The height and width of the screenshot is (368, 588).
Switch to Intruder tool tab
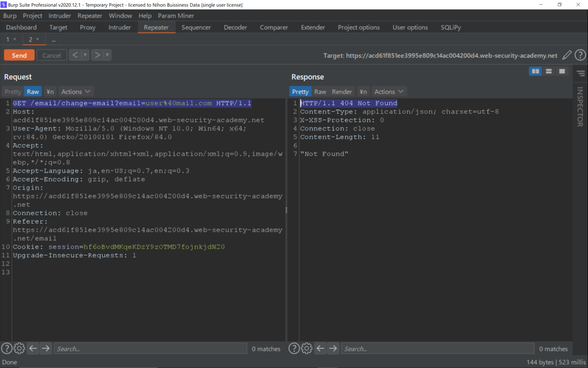(x=120, y=27)
